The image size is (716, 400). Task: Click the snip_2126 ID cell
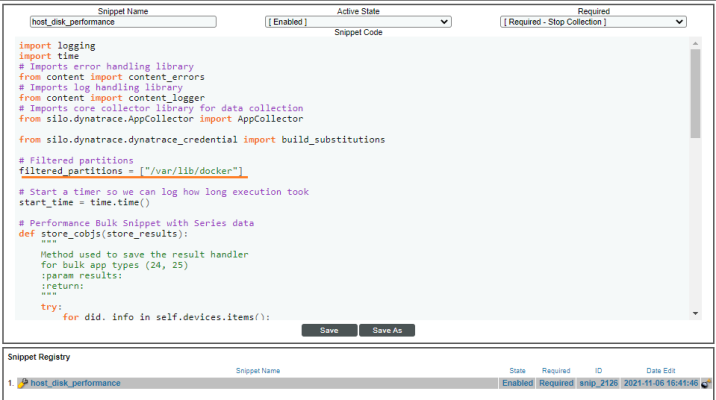click(598, 383)
